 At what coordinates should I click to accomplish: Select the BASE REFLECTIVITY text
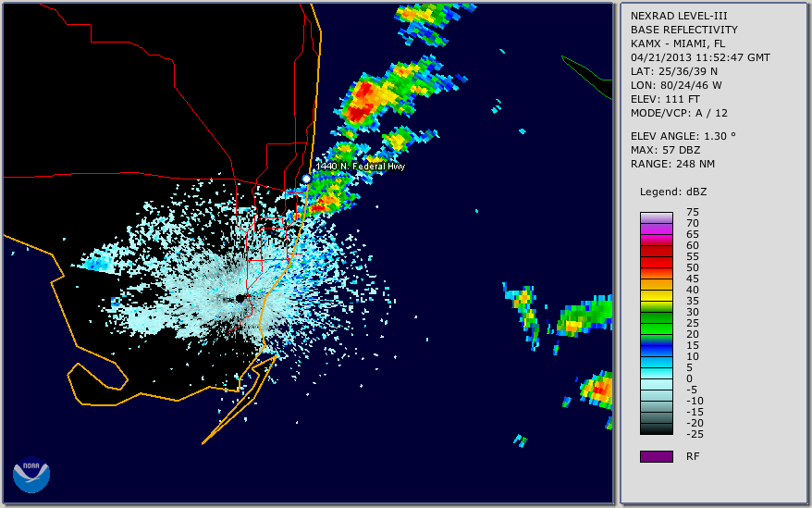[684, 30]
